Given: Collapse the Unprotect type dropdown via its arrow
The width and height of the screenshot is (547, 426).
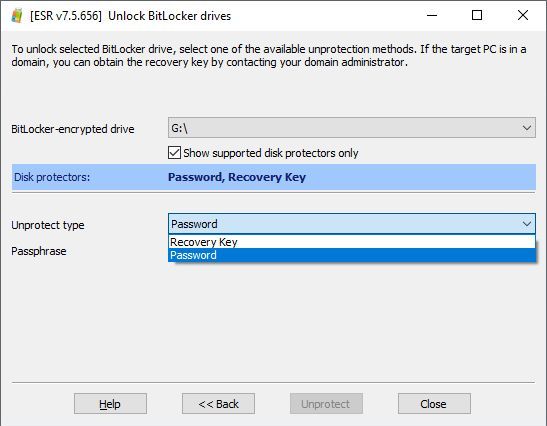Looking at the screenshot, I should coord(527,224).
